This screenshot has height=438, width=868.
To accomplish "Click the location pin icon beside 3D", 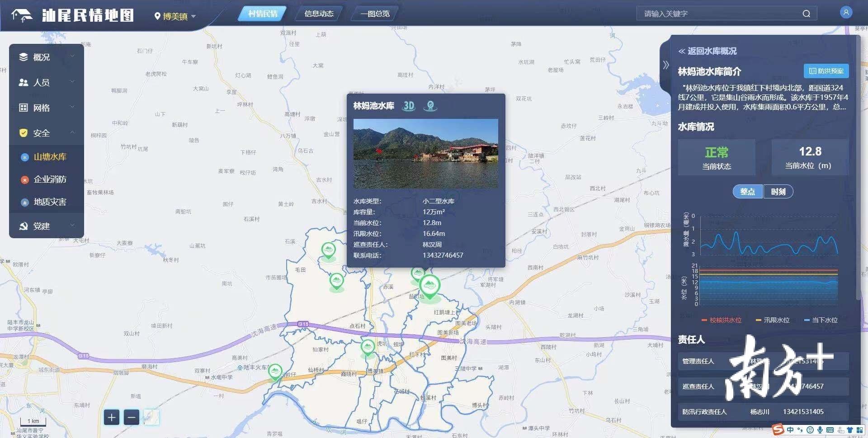I will tap(430, 106).
